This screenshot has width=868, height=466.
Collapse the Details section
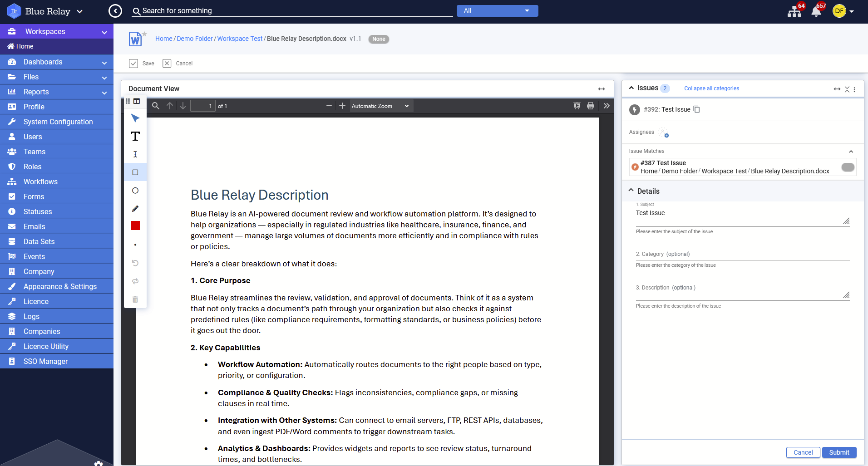tap(631, 191)
